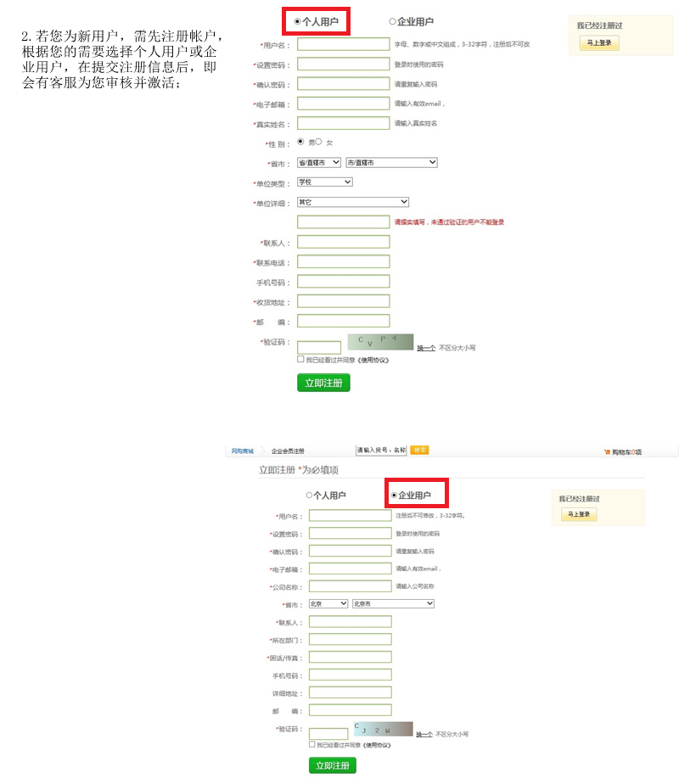Focus the 请输入货号、名称 search box
Screen dimensions: 679x784
click(380, 450)
